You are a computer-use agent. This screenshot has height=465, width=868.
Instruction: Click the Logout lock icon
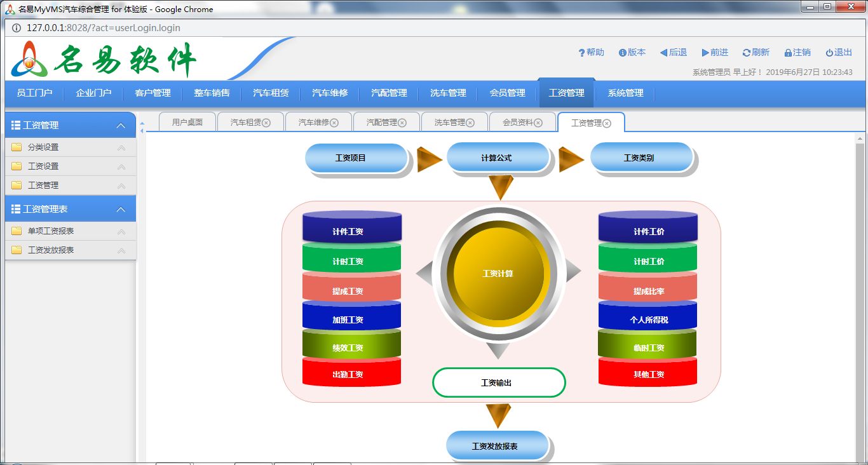788,53
